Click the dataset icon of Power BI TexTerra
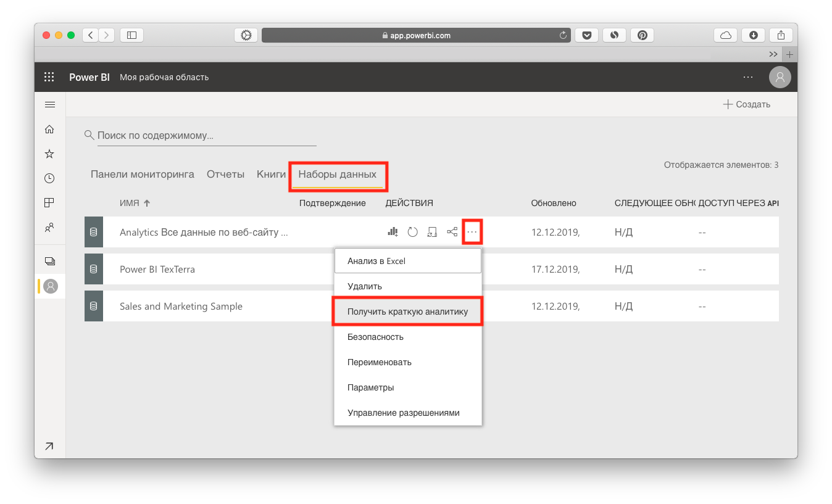Viewport: 832px width, 504px height. [x=94, y=270]
